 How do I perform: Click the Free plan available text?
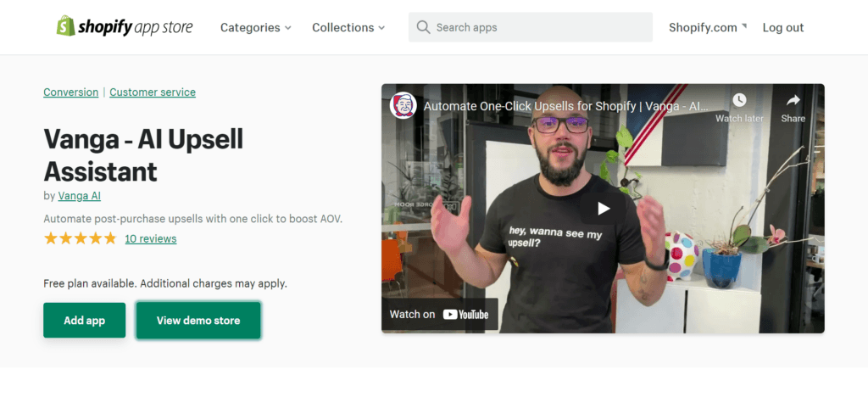coord(165,284)
